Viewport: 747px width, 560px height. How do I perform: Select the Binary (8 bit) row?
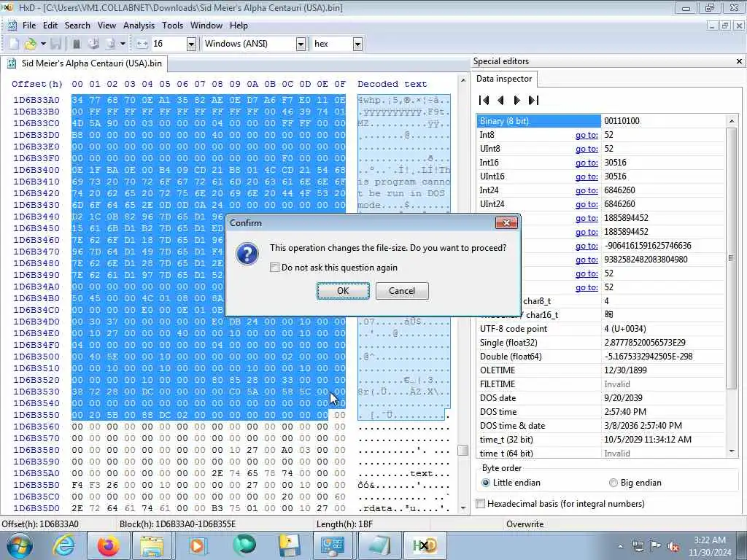pos(601,121)
